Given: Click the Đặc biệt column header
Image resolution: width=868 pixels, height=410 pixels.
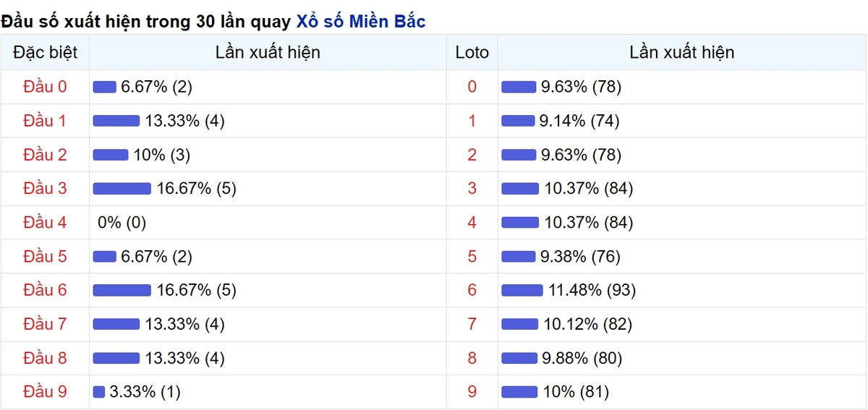Looking at the screenshot, I should [x=45, y=52].
